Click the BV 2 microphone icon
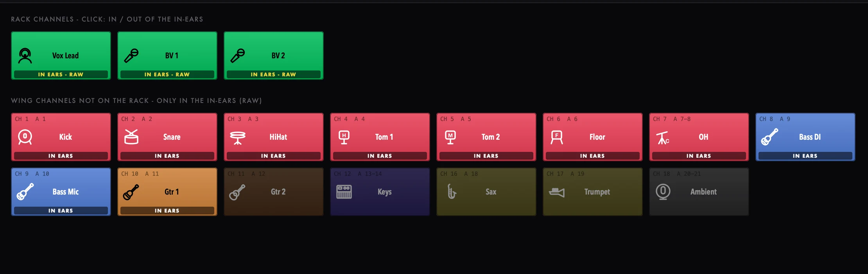The height and width of the screenshot is (274, 868). [238, 56]
